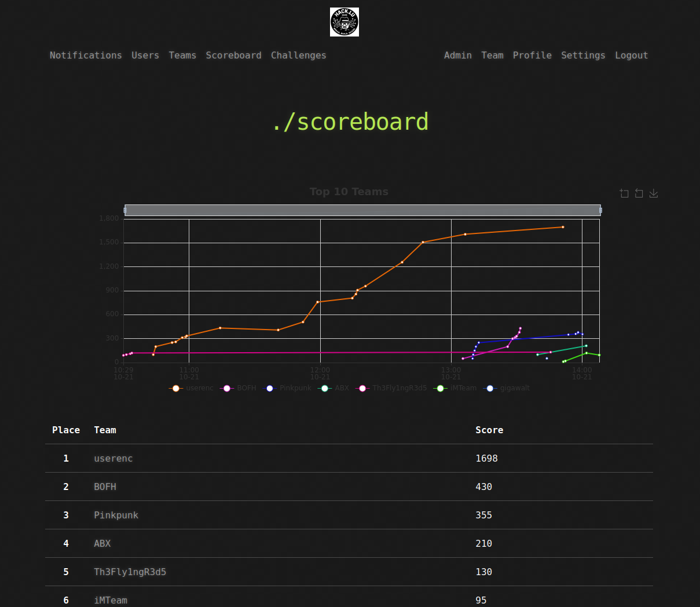Open the Challenges page
The width and height of the screenshot is (700, 607).
[x=299, y=55]
